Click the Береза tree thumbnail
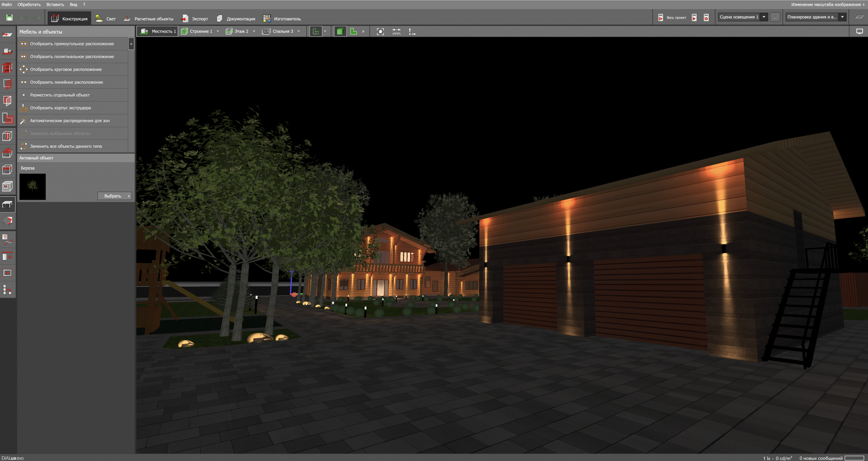The width and height of the screenshot is (868, 461). click(33, 186)
